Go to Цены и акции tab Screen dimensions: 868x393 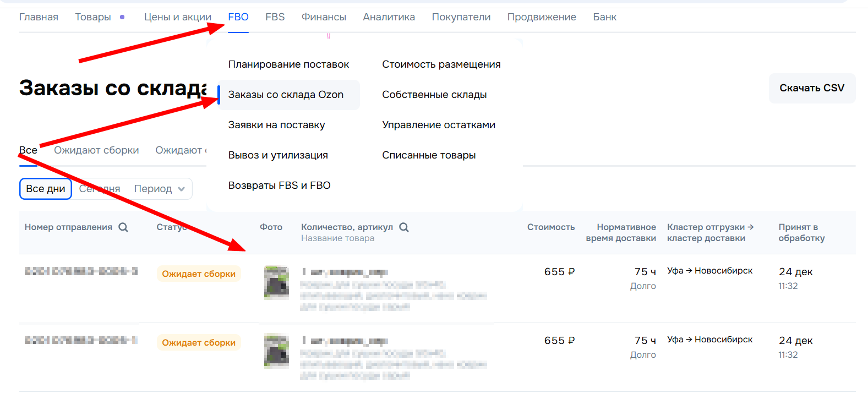(x=177, y=17)
